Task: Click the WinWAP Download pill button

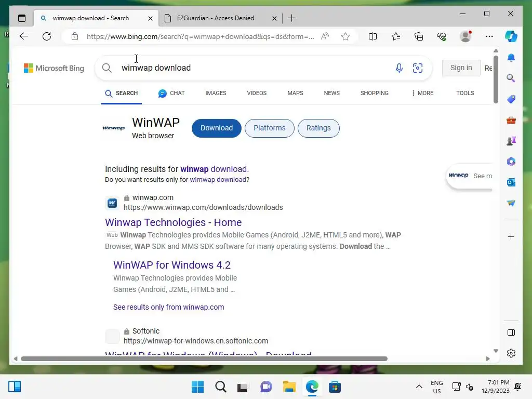Action: tap(217, 128)
